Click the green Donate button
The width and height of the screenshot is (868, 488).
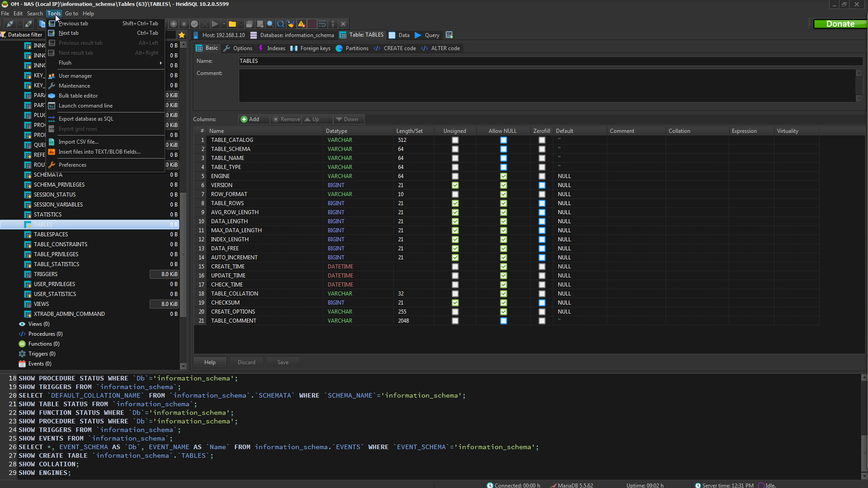pos(840,24)
